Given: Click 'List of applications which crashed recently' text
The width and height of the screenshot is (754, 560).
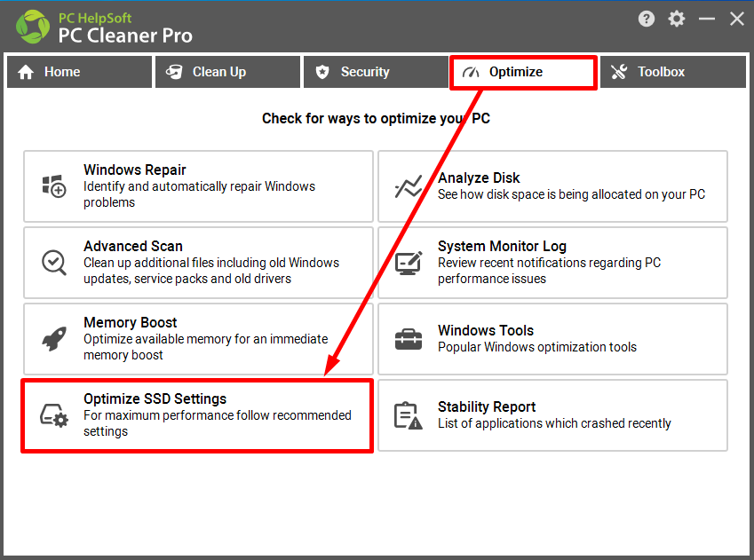Looking at the screenshot, I should (554, 423).
